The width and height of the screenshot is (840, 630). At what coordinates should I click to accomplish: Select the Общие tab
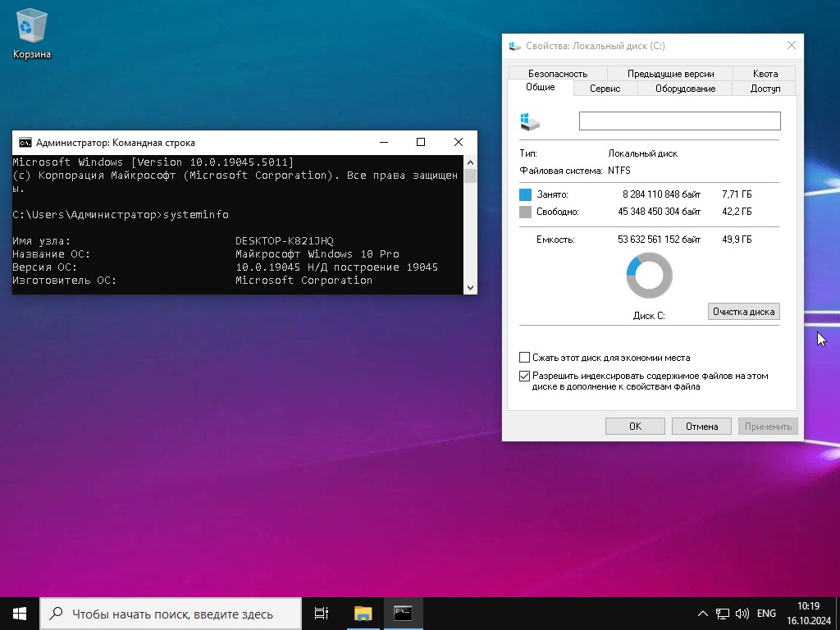coord(540,87)
